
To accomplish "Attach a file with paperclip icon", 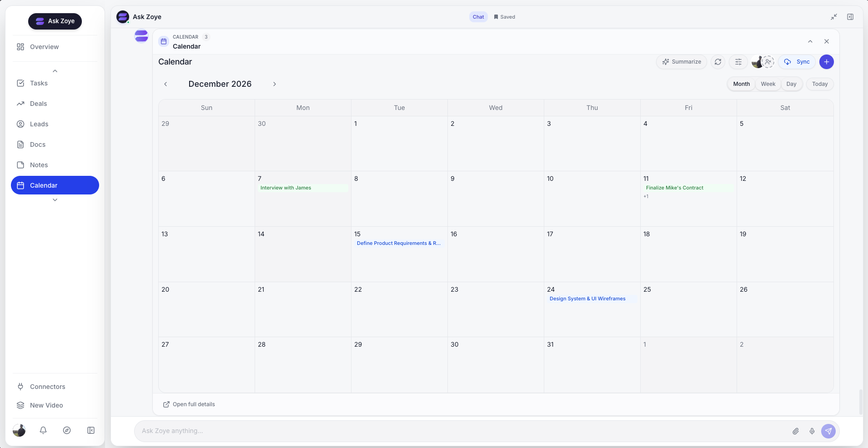I will click(796, 431).
